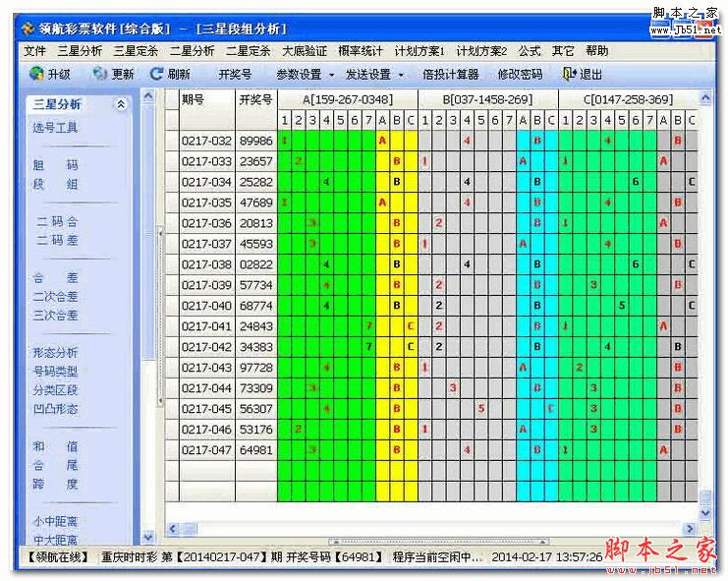
Task: Click the 退出 exit door icon
Action: pos(569,74)
